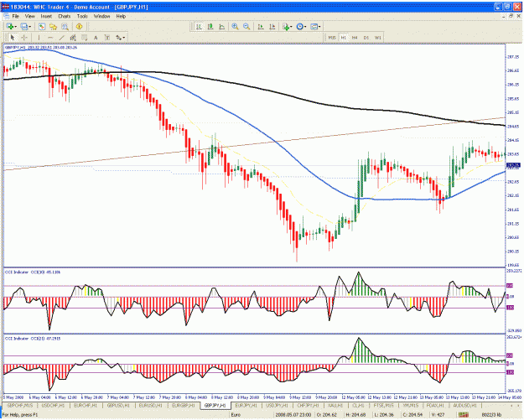Switch to the GBPCHF,M15 chart tab
Image resolution: width=524 pixels, height=420 pixels.
20,405
